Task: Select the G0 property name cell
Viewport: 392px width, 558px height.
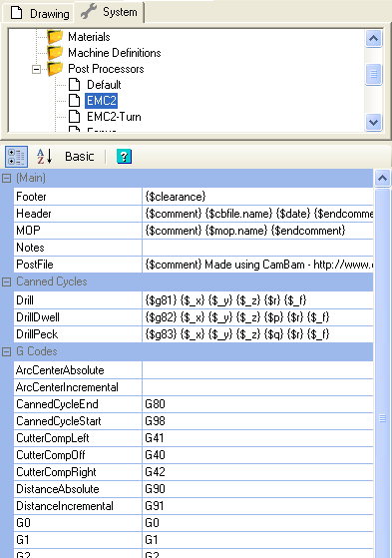Action: [x=78, y=523]
